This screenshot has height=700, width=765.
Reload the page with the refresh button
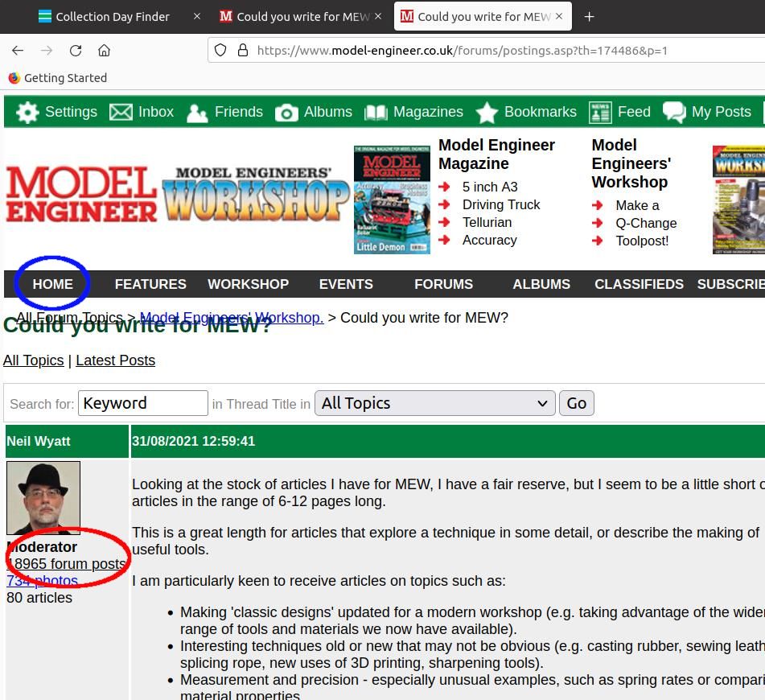pos(76,50)
